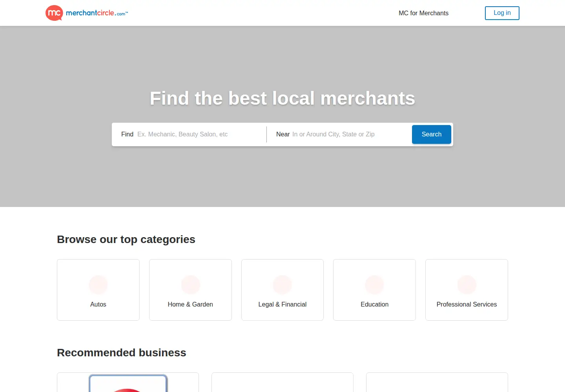
Task: Click the Professional Services icon
Action: 467,285
